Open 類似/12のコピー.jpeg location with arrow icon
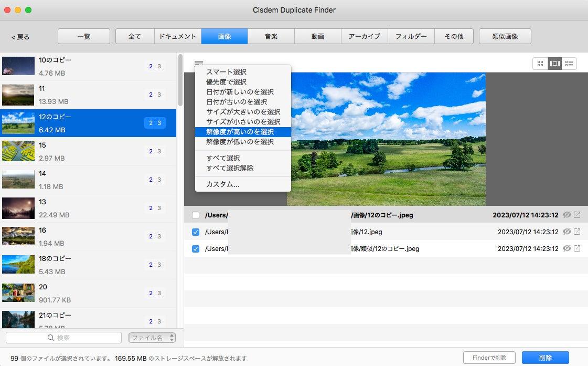The height and width of the screenshot is (366, 588). pyautogui.click(x=577, y=248)
